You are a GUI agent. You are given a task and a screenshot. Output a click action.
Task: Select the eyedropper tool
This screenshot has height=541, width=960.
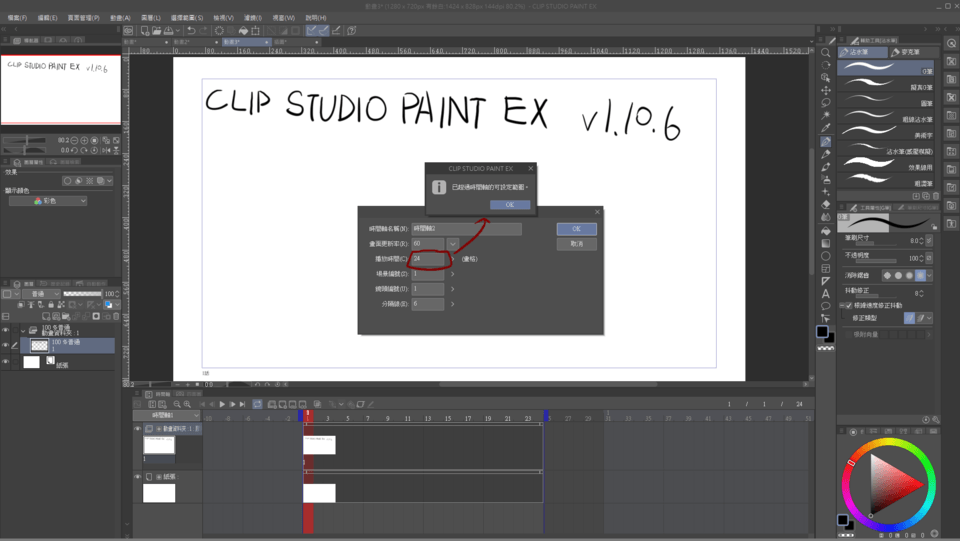click(x=825, y=129)
